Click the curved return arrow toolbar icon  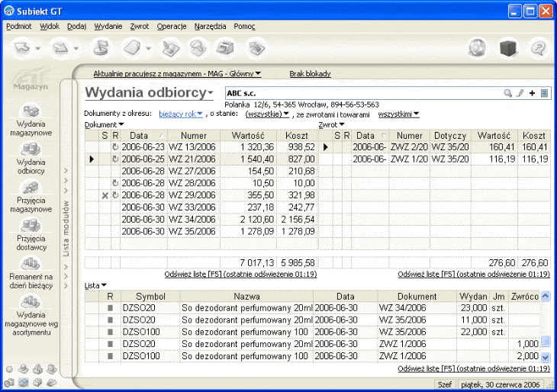(256, 48)
